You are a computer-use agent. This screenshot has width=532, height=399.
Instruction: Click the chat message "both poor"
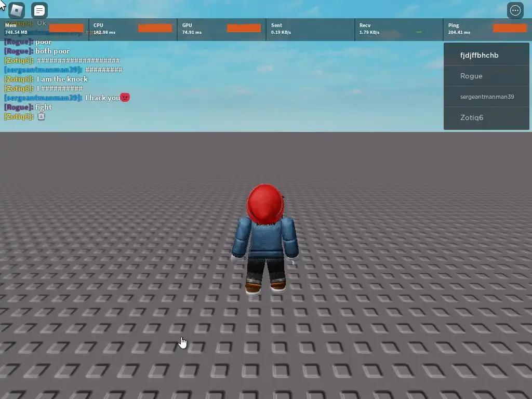(x=52, y=51)
